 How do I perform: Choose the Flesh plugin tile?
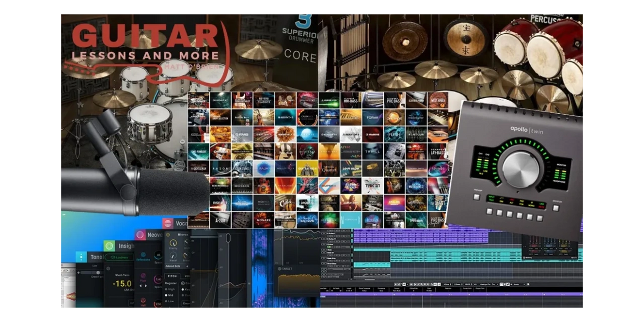coord(395,134)
